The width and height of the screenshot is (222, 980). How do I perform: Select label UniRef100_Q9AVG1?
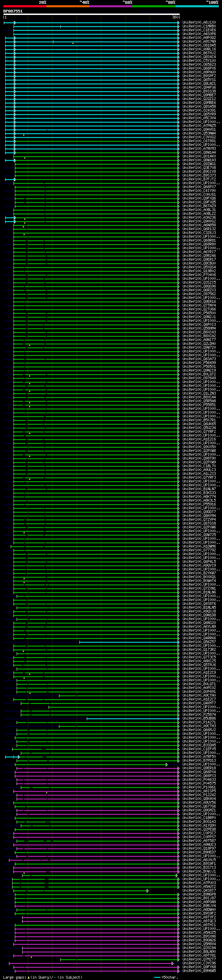[199, 129]
